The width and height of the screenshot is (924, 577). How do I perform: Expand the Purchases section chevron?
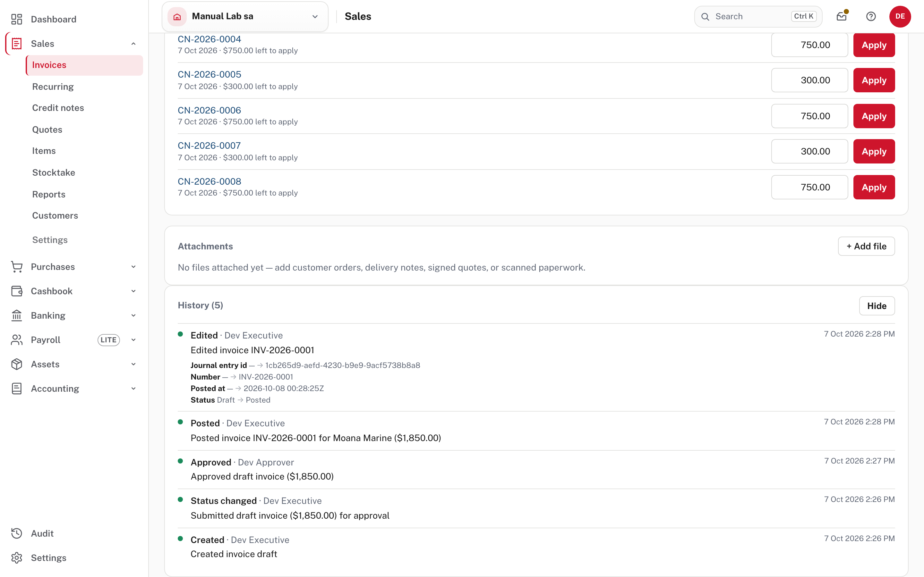point(133,267)
